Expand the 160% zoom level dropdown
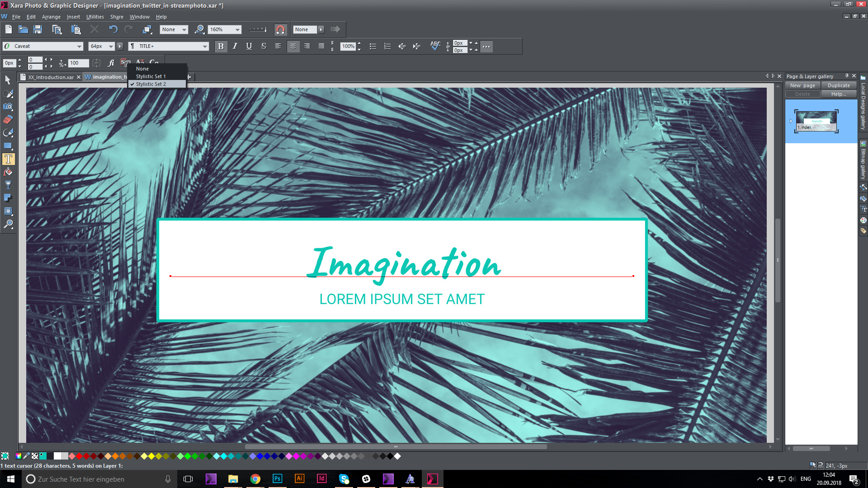 pos(238,29)
